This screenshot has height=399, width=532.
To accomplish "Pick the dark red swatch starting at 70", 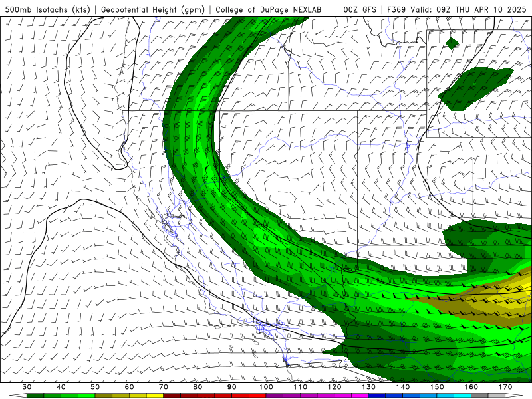I will [x=172, y=396].
